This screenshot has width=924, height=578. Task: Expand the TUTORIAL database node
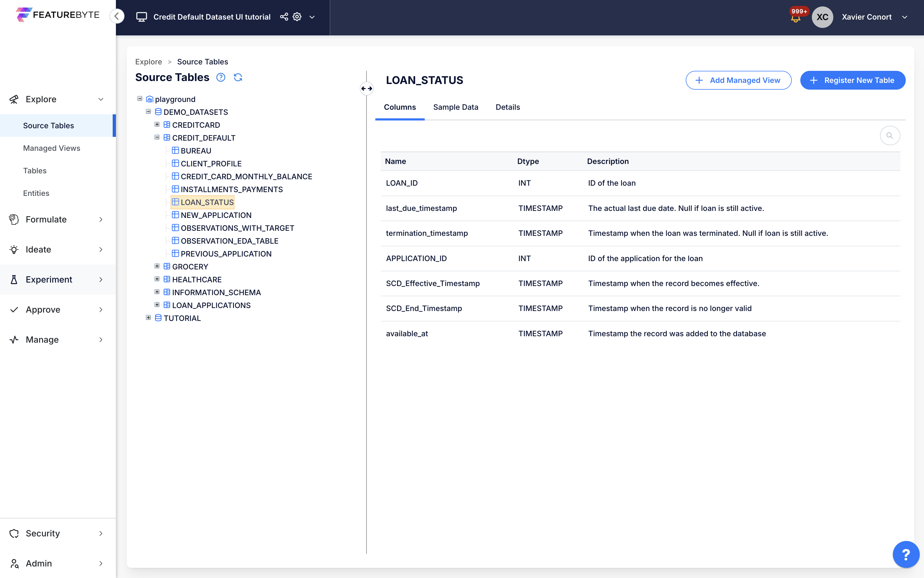tap(148, 318)
